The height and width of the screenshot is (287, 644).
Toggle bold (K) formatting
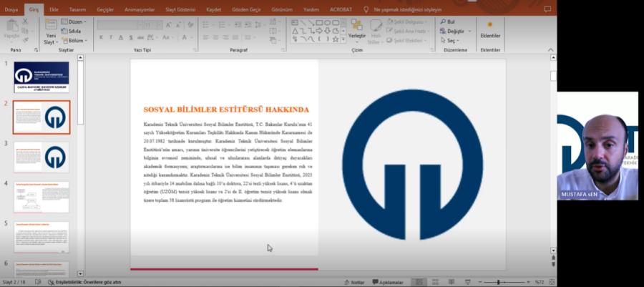point(101,37)
